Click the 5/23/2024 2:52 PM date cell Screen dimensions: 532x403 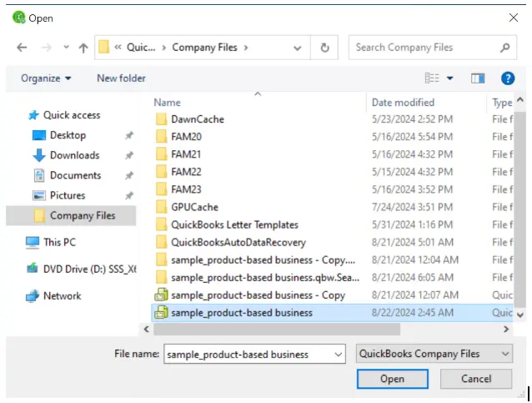pos(412,119)
